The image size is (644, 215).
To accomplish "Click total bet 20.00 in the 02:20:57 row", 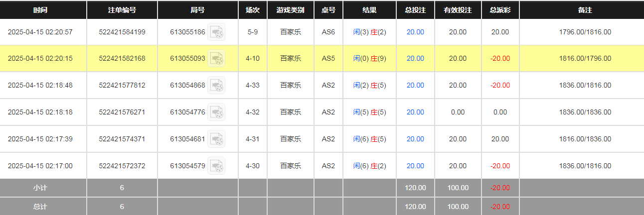I will point(415,32).
